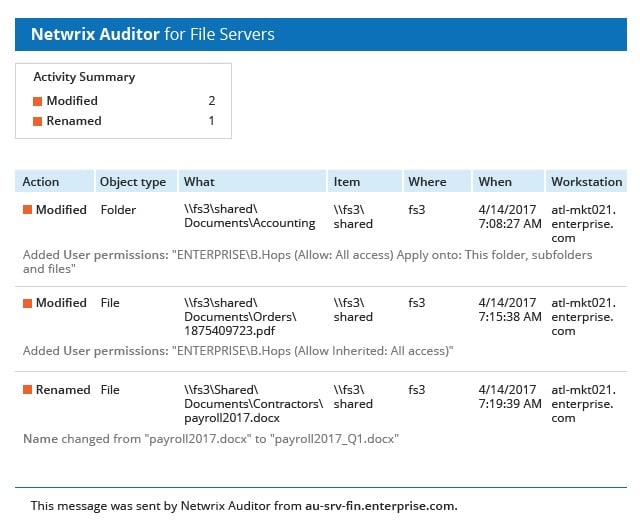Click fs3 Where cell in Folder row
Viewport: 640px width, 530px height.
[416, 210]
